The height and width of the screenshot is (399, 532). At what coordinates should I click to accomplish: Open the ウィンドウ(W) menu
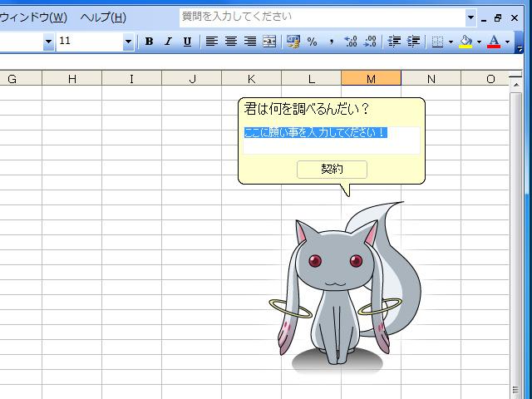click(33, 17)
